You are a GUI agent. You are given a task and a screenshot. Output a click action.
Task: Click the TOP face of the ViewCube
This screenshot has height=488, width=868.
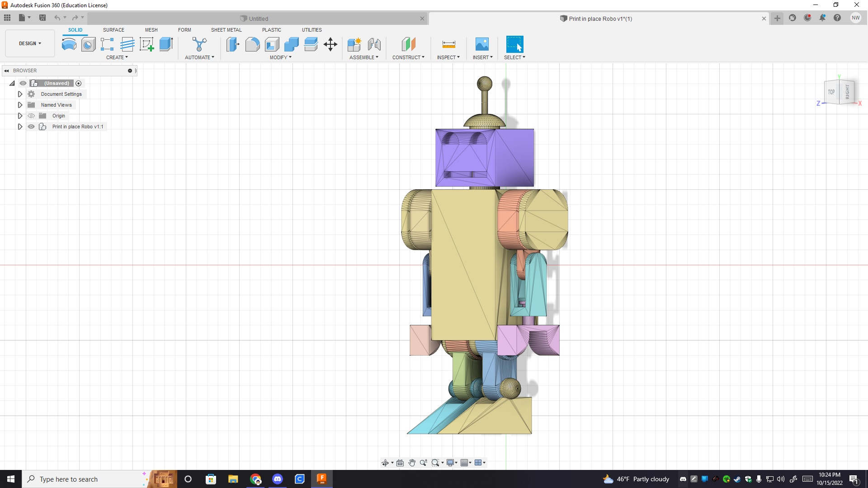(831, 92)
